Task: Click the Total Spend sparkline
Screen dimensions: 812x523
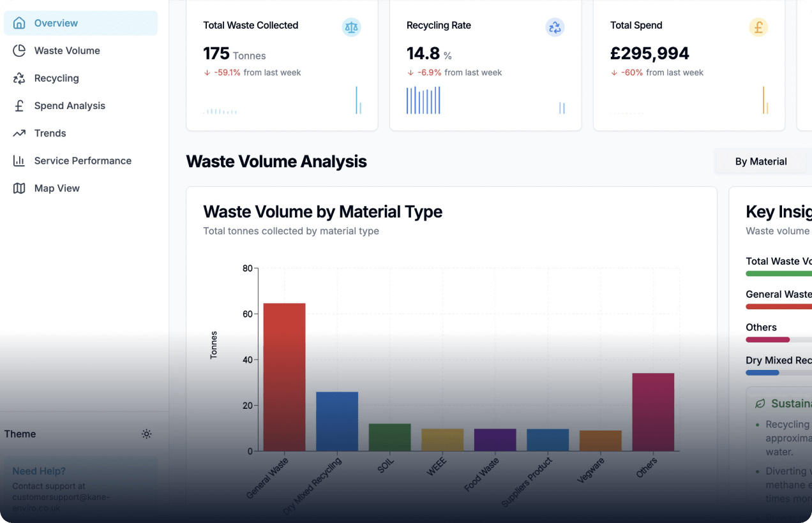Action: coord(689,101)
